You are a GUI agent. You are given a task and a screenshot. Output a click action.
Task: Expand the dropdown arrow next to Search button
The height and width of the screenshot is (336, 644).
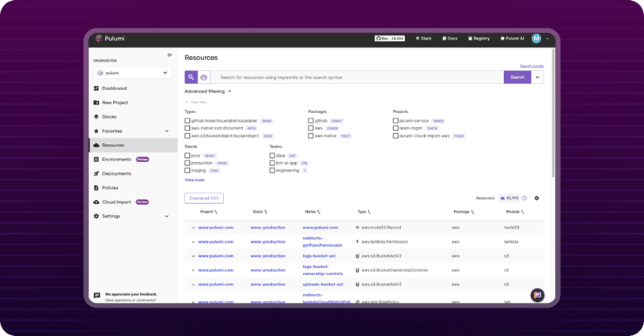pos(537,77)
